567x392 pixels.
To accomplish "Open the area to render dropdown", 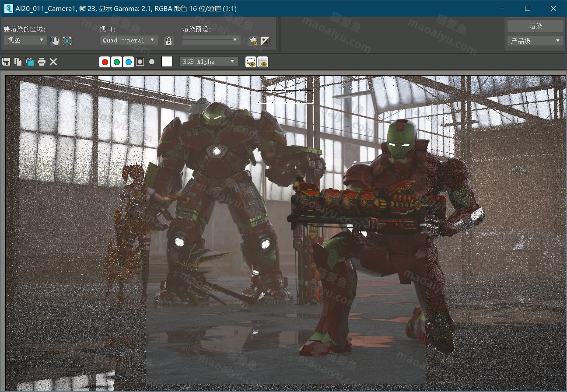I will [25, 40].
